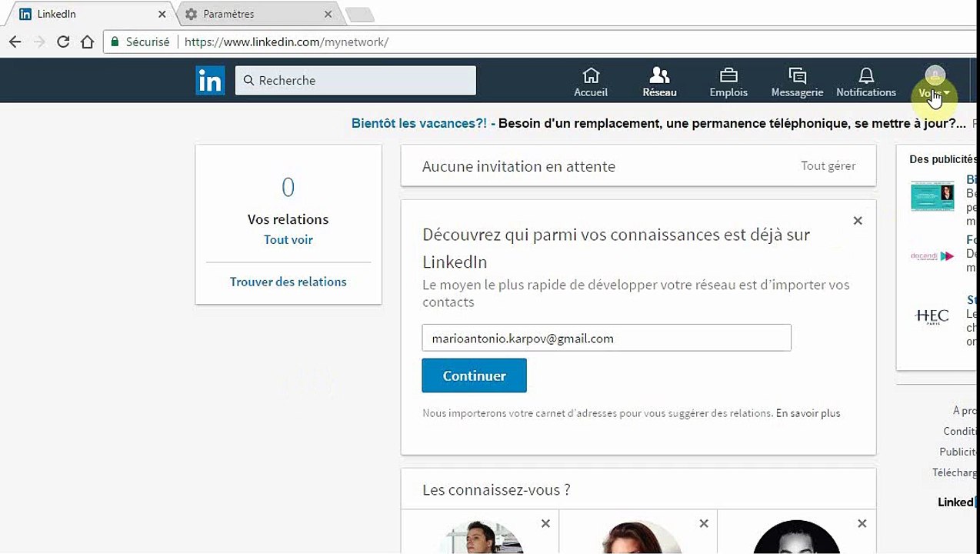Click Trouver des relations link
Screen dimensions: 980x554
click(x=288, y=282)
